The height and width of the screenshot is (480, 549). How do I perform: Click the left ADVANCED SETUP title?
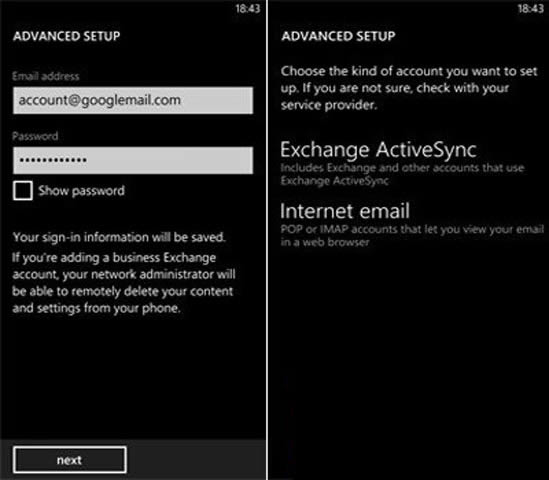click(x=67, y=36)
